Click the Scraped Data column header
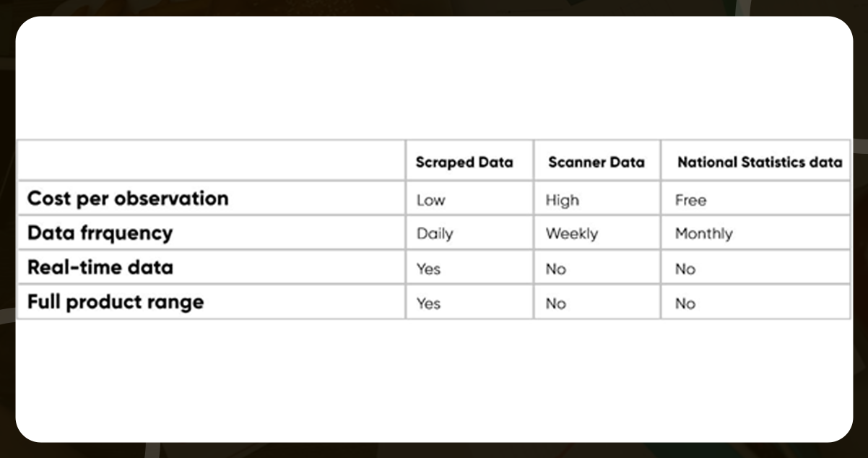 [464, 162]
